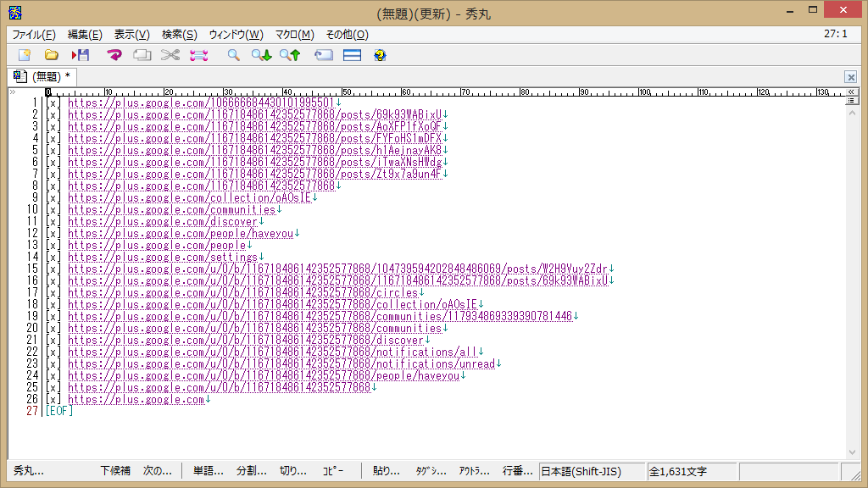868x488 pixels.
Task: Expand the » chevron at left of ruler
Action: 12,91
